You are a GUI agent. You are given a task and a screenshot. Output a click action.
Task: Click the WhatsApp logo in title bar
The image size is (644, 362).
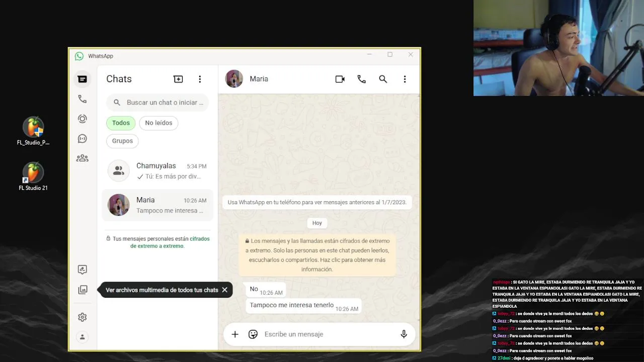[x=79, y=56]
